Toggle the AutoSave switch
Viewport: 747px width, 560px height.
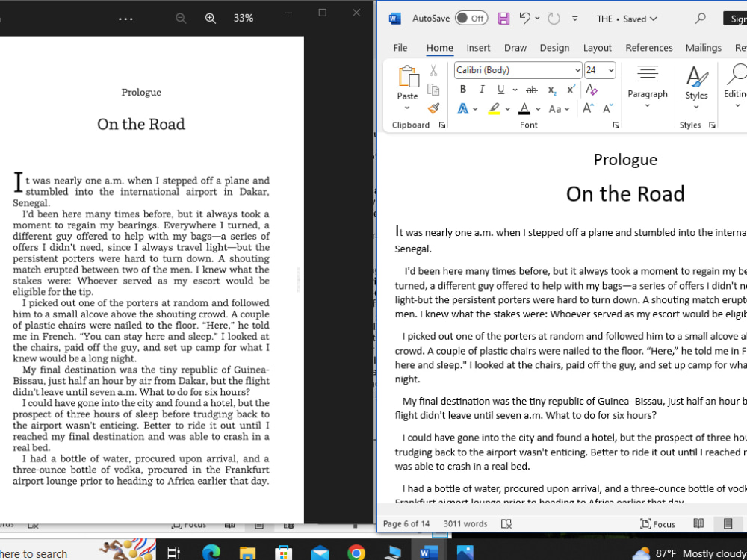pyautogui.click(x=471, y=19)
